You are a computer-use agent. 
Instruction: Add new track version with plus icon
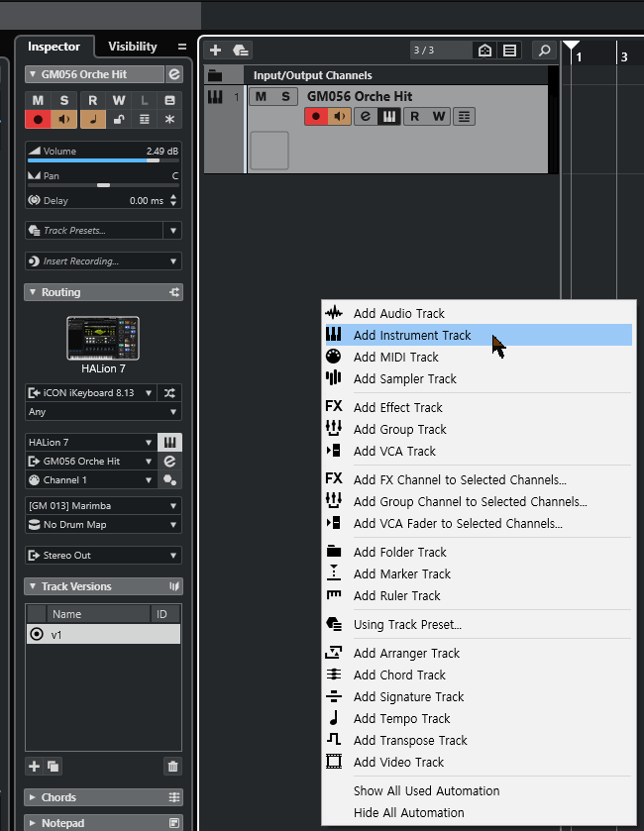(34, 766)
